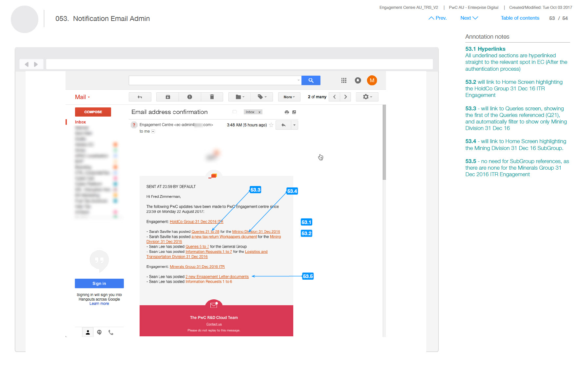578x392 pixels.
Task: Open the new tax return Workpapers document link
Action: click(x=224, y=237)
